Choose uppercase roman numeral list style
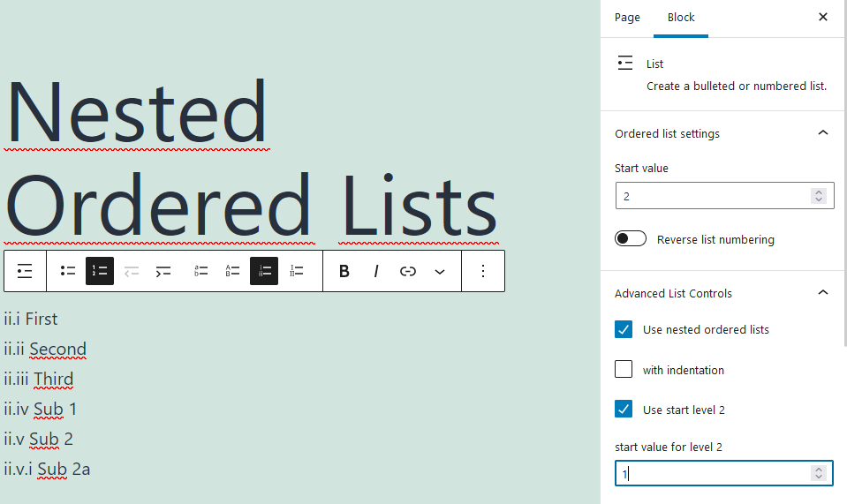Viewport: 847px width, 504px height. tap(296, 271)
